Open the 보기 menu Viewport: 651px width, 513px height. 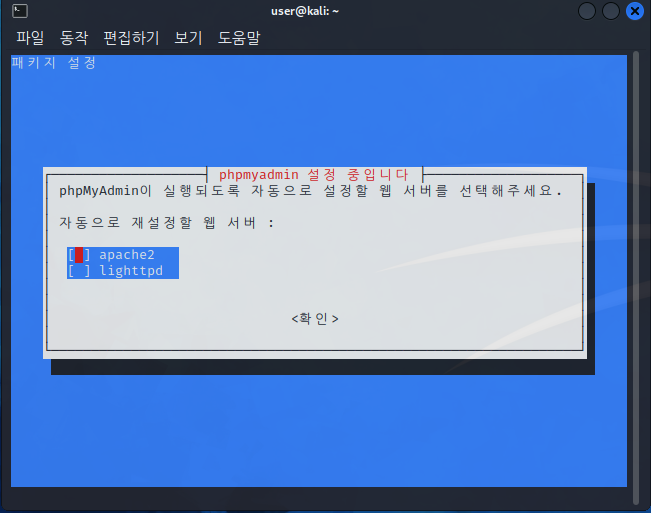(x=188, y=38)
